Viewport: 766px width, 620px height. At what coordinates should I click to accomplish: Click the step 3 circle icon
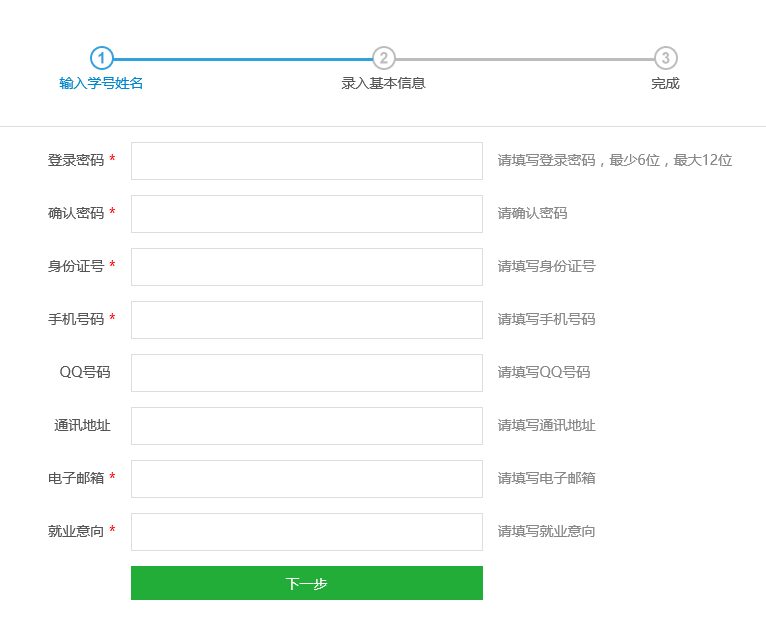click(x=665, y=58)
